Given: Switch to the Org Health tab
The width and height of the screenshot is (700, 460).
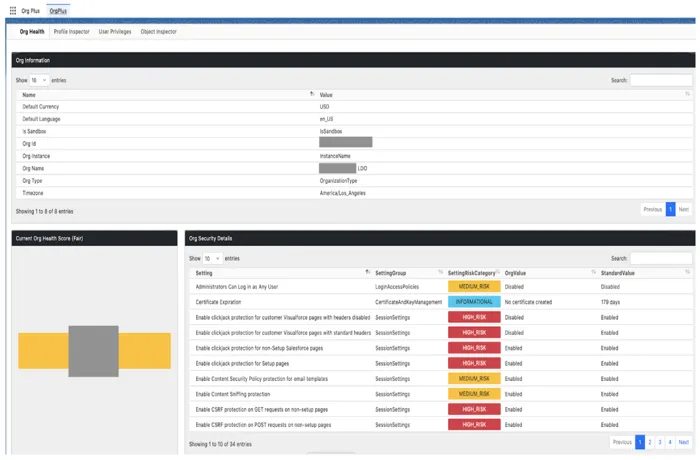Looking at the screenshot, I should 32,32.
